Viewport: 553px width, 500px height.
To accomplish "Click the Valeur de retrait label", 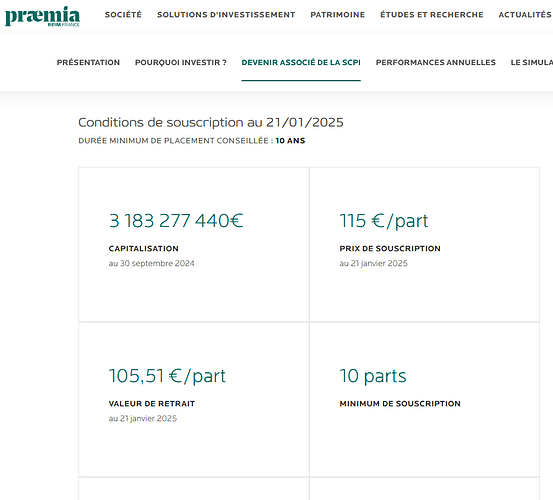I will pos(152,404).
